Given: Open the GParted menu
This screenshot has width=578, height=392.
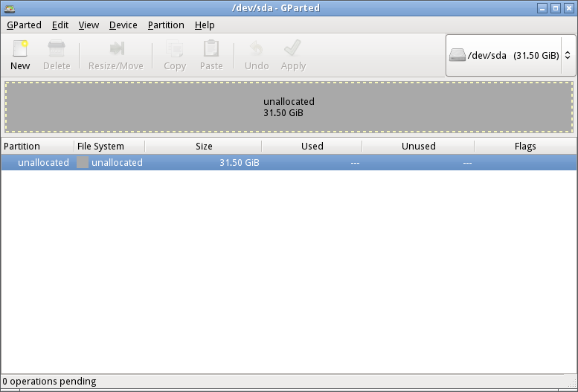Looking at the screenshot, I should click(24, 25).
